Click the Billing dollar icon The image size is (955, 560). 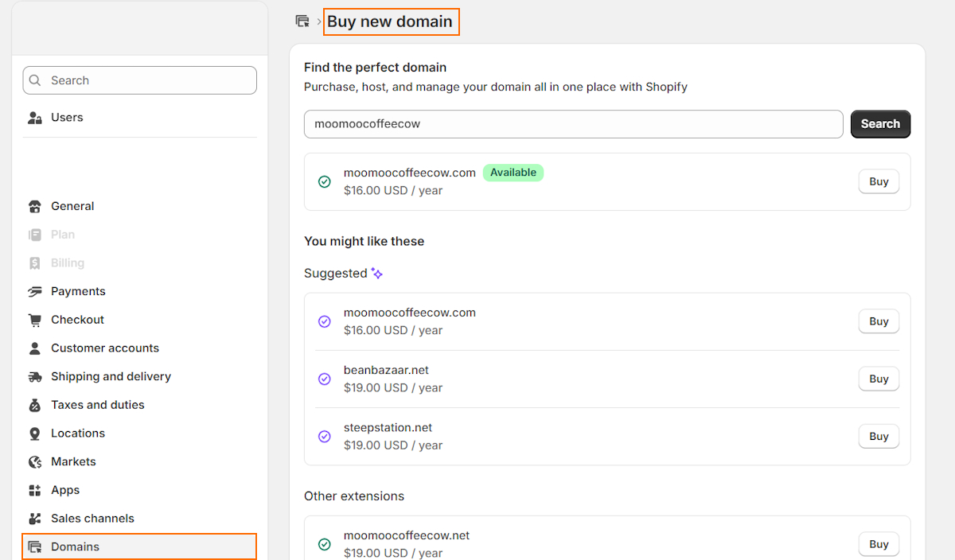35,263
